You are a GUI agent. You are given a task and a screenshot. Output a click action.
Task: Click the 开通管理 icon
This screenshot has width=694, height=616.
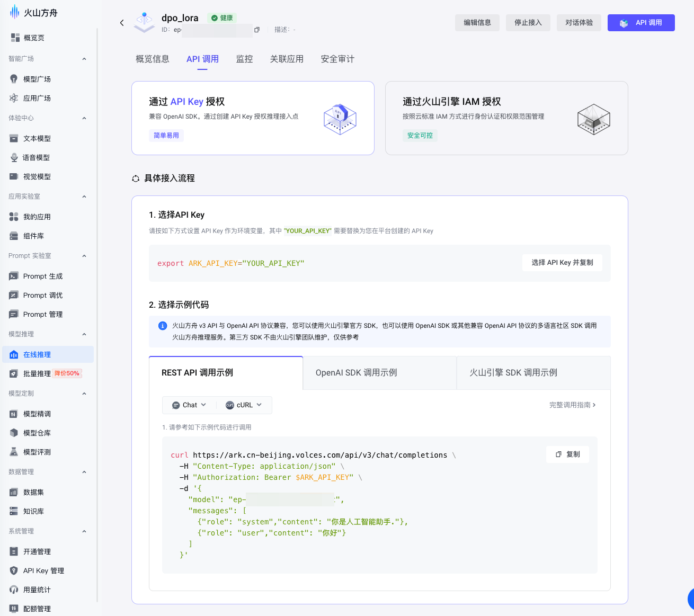[14, 551]
